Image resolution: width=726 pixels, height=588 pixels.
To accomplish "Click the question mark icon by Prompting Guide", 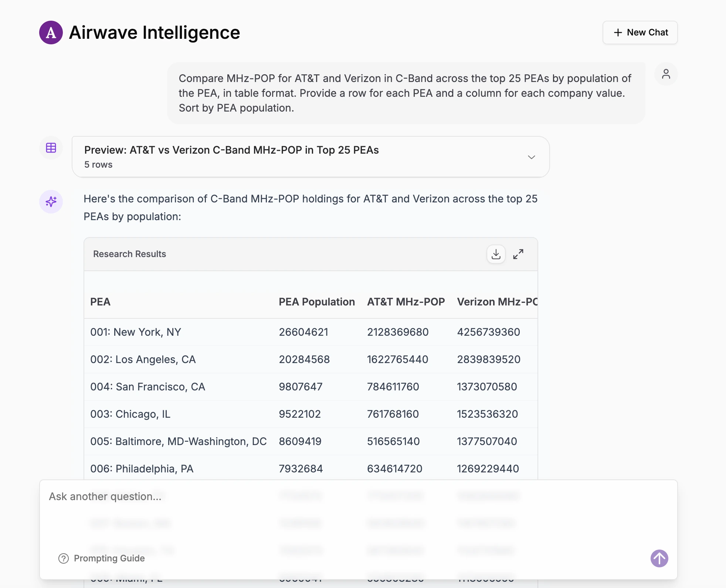I will (x=64, y=558).
